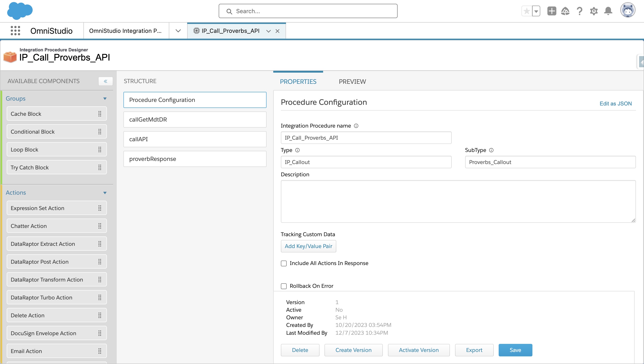Open the Help question mark icon
Screen dimensions: 644x364
(579, 11)
